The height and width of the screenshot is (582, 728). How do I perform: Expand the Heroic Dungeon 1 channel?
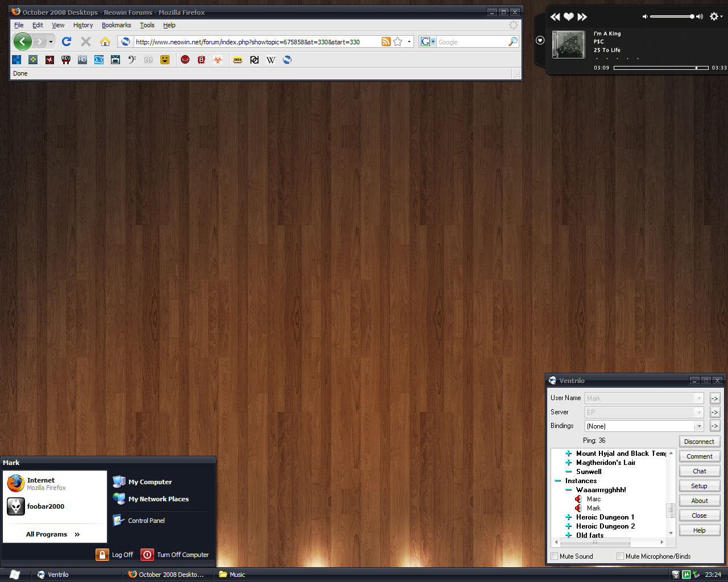pyautogui.click(x=568, y=517)
